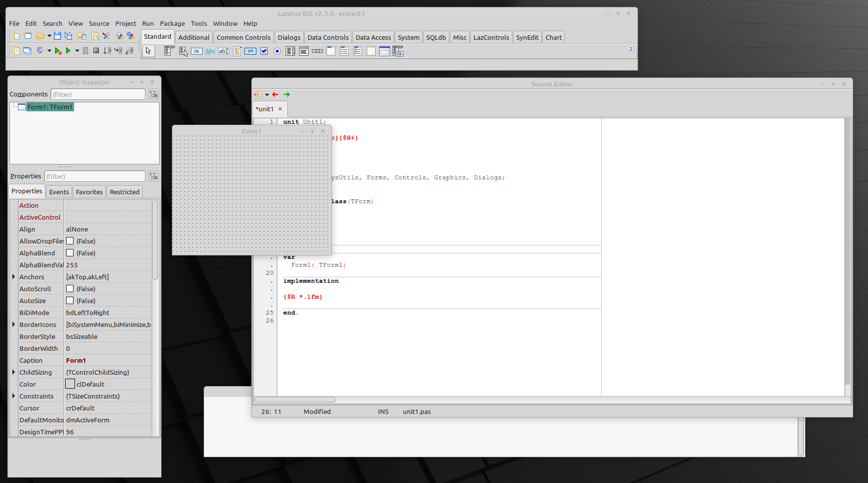Click the View Forms icon

(27, 51)
